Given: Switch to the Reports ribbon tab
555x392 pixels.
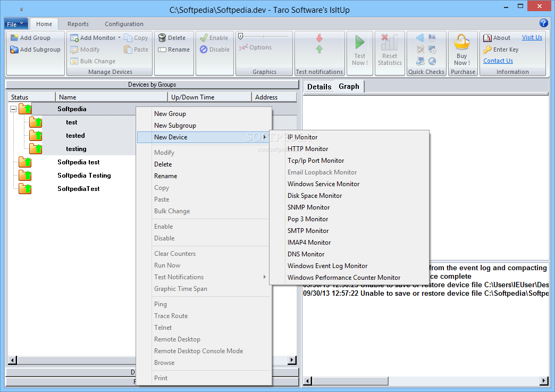Looking at the screenshot, I should click(x=78, y=24).
